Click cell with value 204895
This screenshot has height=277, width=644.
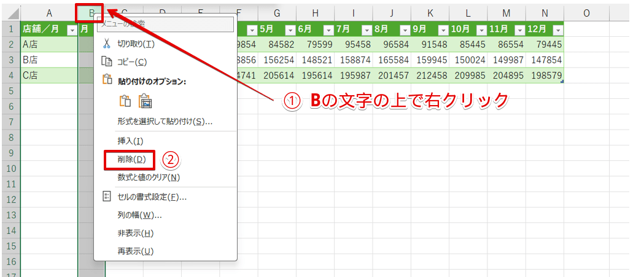[x=506, y=76]
